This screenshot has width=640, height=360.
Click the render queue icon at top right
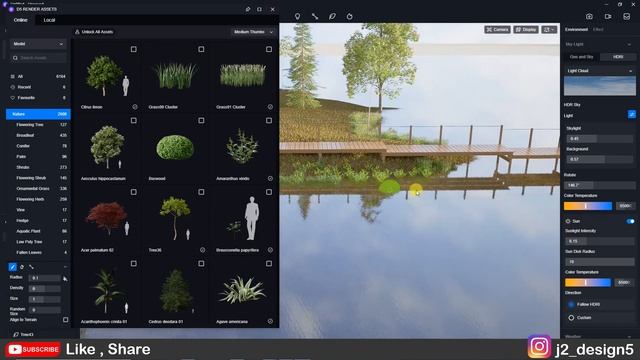627,16
